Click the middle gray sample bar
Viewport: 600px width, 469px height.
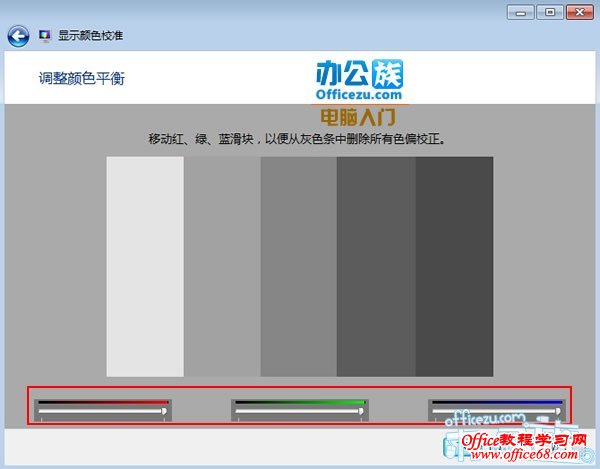299,267
